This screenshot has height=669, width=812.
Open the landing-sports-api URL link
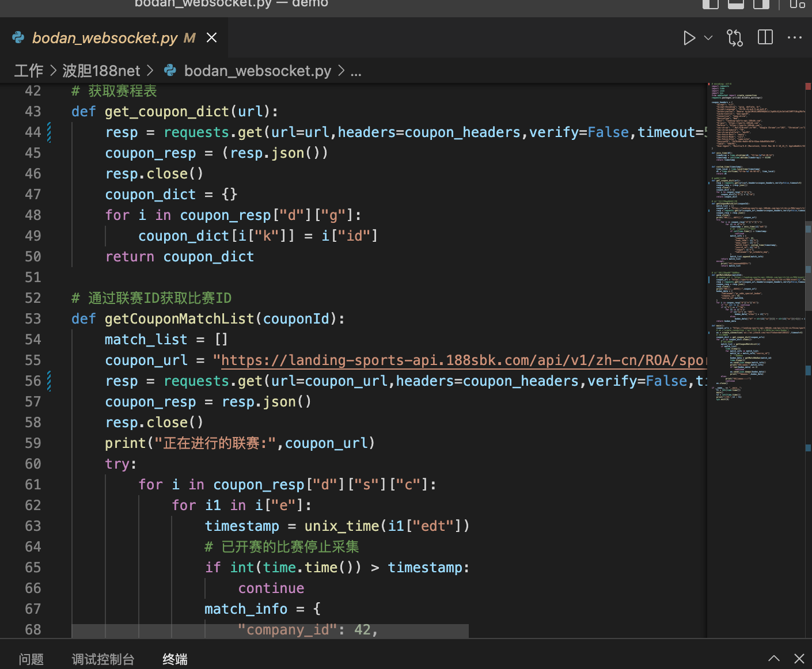[464, 360]
